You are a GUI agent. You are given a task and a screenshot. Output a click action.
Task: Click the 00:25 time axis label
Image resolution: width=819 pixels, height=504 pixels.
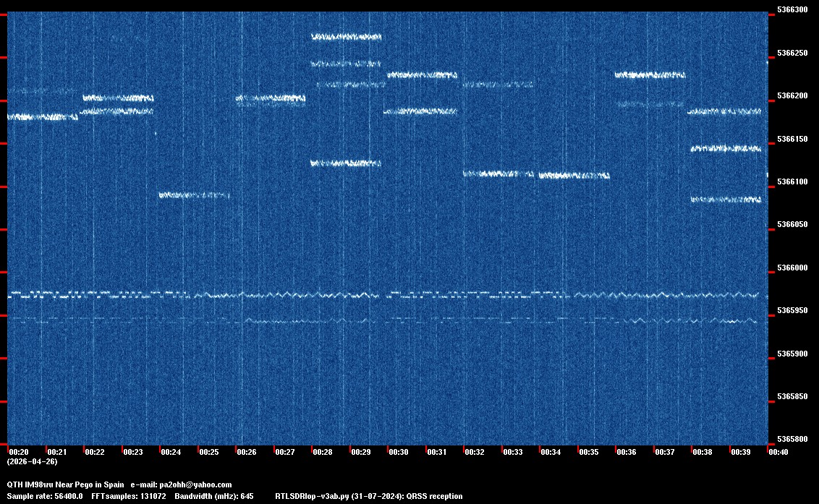click(x=209, y=452)
